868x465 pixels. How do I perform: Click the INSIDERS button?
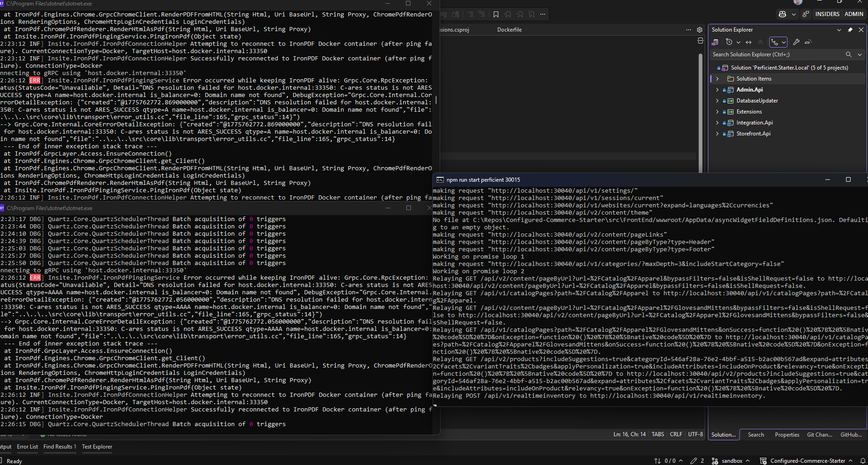pos(827,14)
